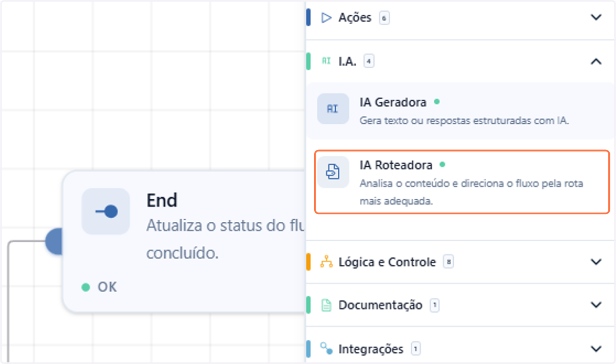Click the End node icon
This screenshot has width=616, height=364.
click(106, 212)
